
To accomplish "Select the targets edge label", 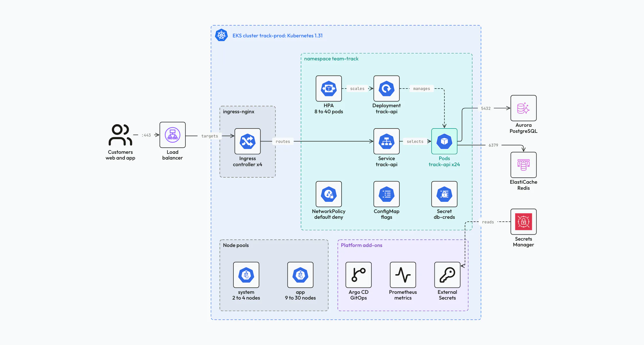I will point(210,136).
